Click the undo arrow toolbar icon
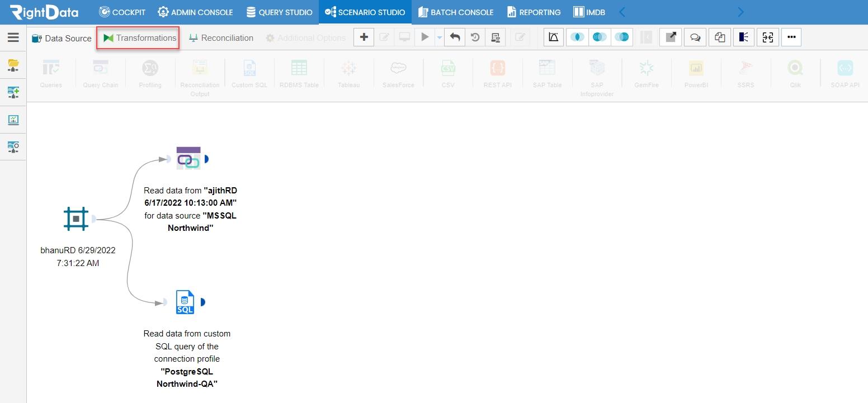The height and width of the screenshot is (403, 868). 455,37
